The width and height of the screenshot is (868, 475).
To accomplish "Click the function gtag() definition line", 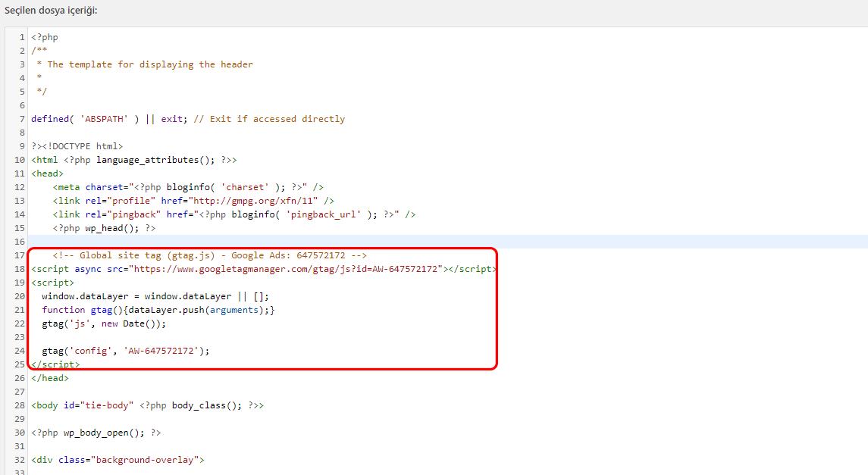I will (x=158, y=310).
